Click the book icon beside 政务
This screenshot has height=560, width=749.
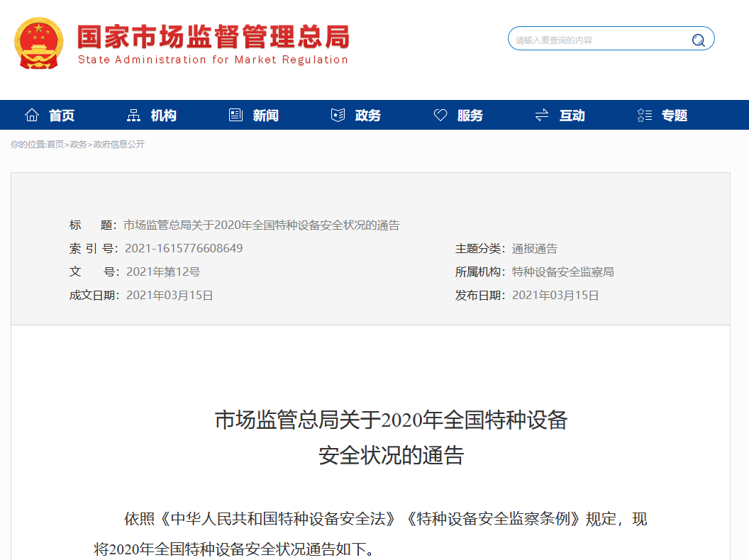pyautogui.click(x=338, y=115)
